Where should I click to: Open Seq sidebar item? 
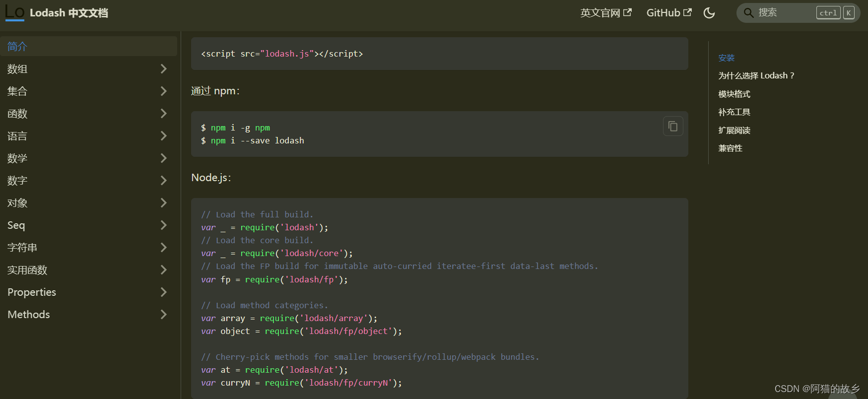click(16, 225)
